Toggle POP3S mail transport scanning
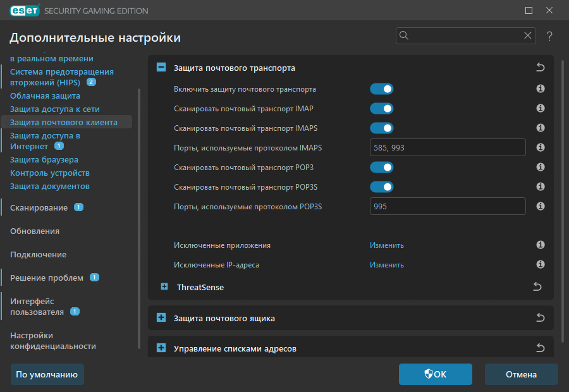 click(x=382, y=187)
